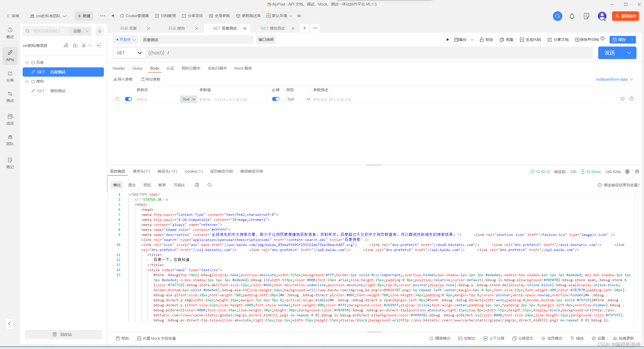
Task: Click the sync refresh icon
Action: tap(557, 16)
